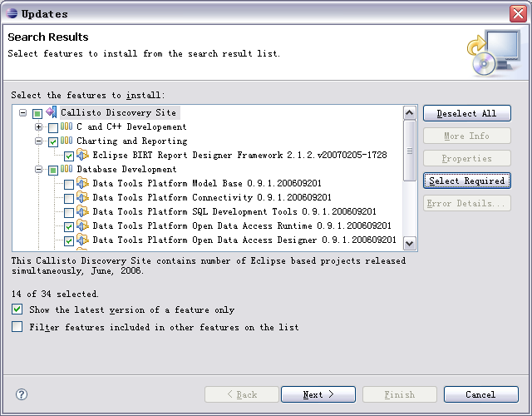Collapse the Callisto Discovery Site root node

point(22,112)
